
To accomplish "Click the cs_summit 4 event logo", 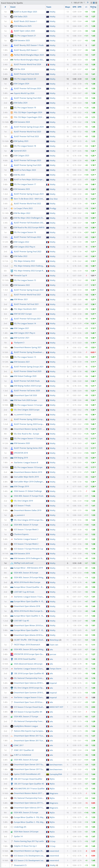I will tap(12, 515).
